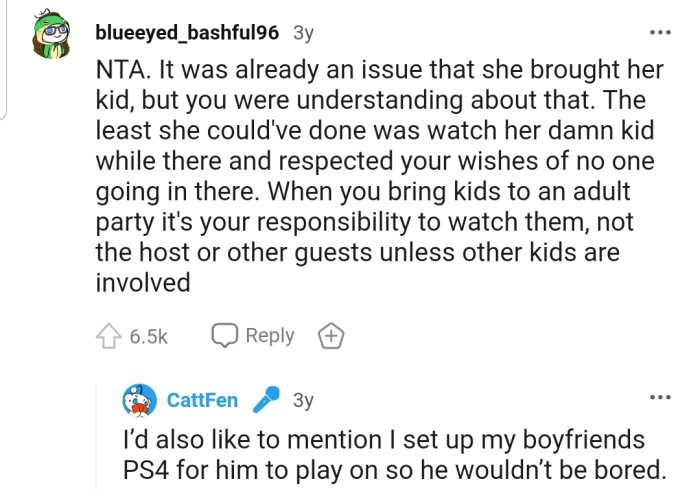Click CattFen's Snoo avatar
The image size is (700, 490).
coord(140,401)
